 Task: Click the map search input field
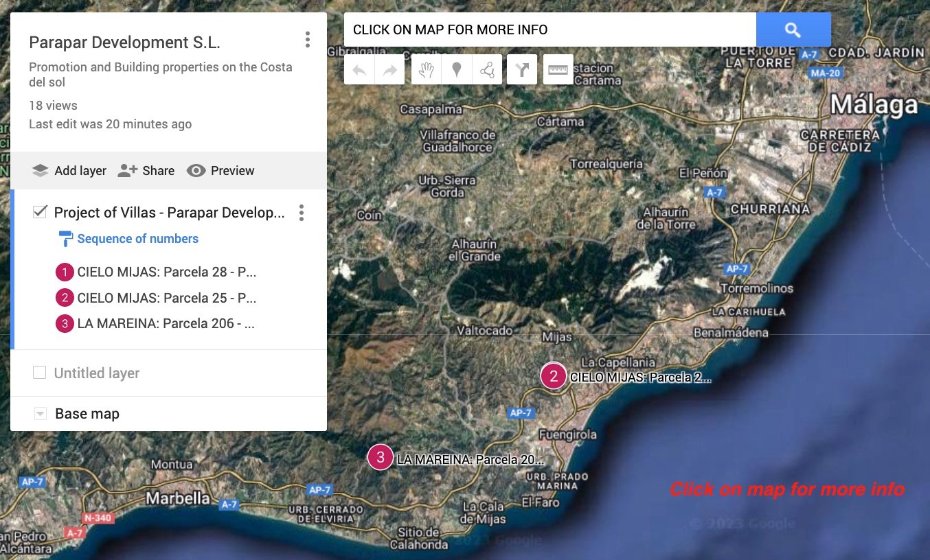(549, 30)
